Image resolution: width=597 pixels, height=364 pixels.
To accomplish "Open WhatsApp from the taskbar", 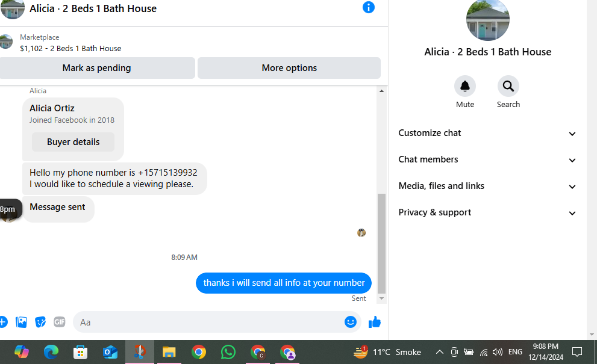I will pyautogui.click(x=228, y=352).
